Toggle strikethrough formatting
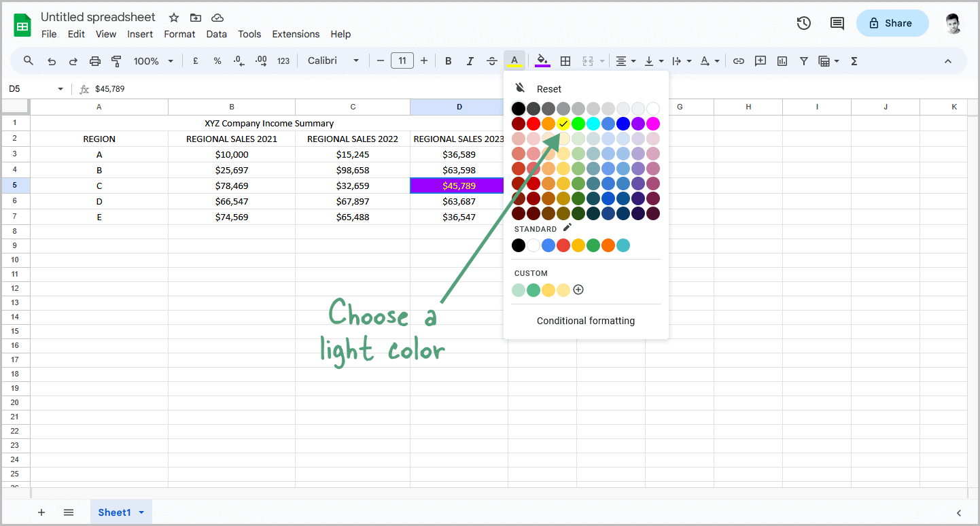980x526 pixels. tap(492, 60)
